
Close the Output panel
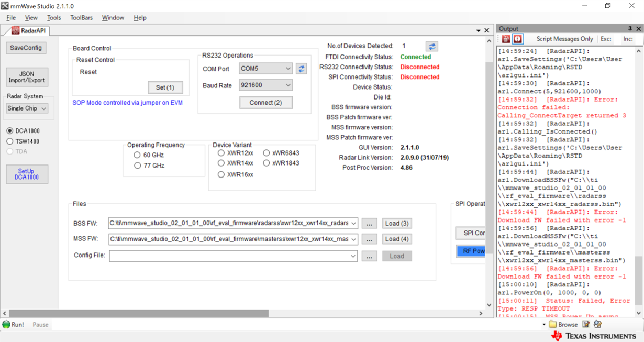tap(638, 29)
